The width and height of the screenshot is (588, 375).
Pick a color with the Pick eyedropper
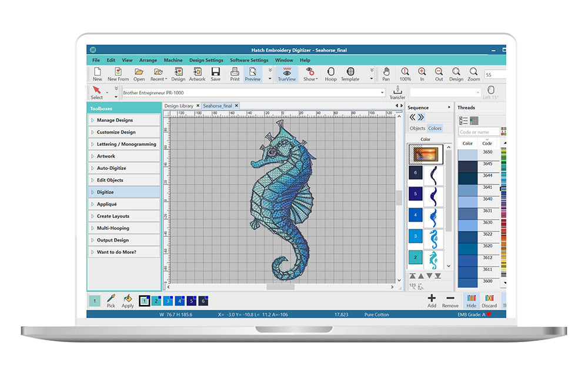111,301
